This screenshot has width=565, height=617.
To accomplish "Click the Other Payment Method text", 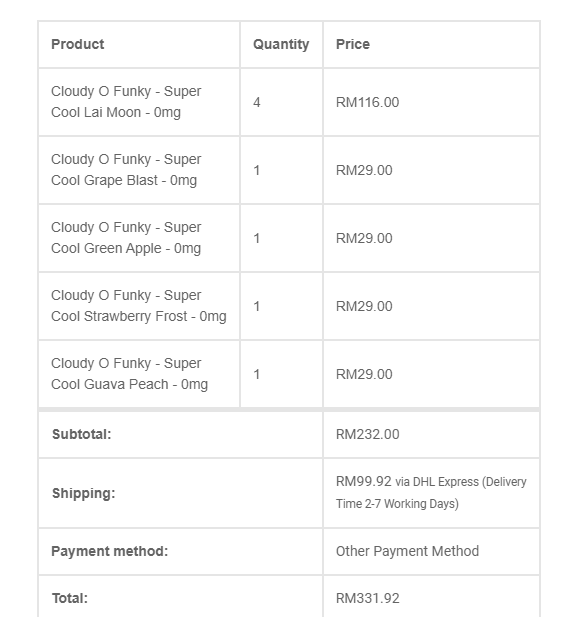I will (407, 551).
